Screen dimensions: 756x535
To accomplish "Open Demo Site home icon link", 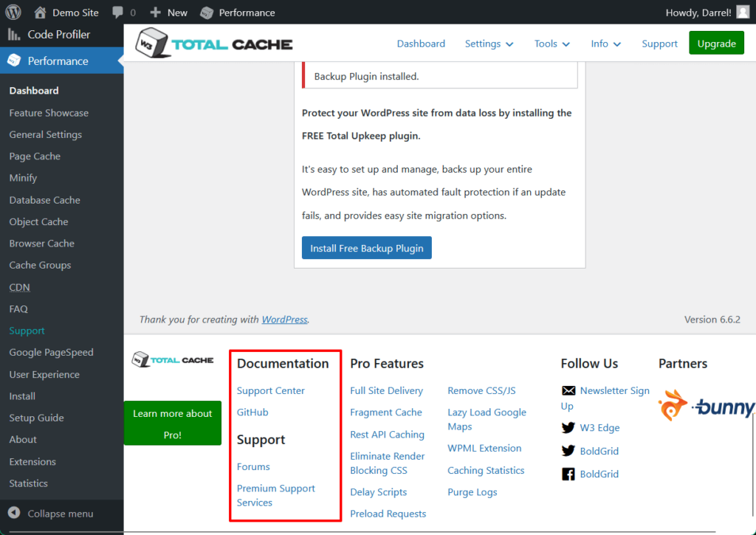I will (x=40, y=12).
